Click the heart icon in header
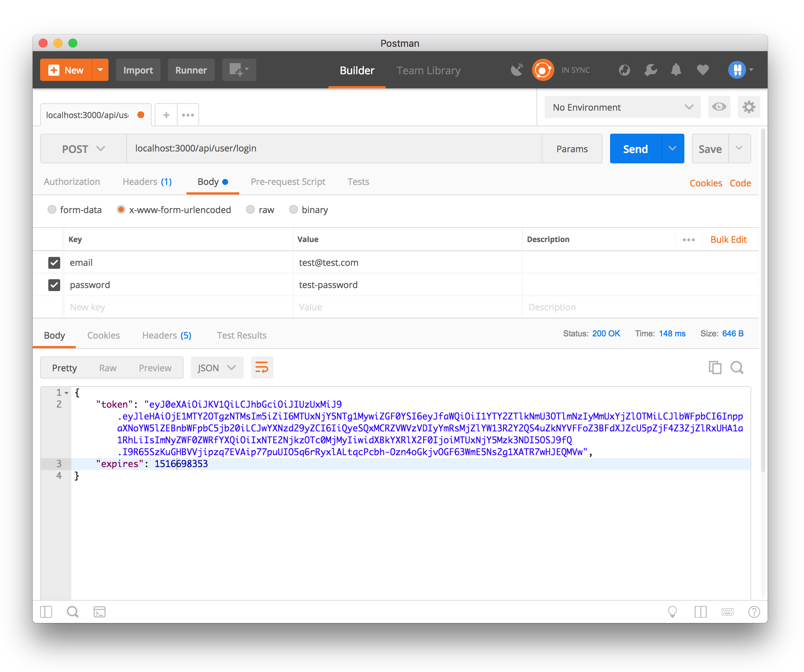The width and height of the screenshot is (804, 672). click(703, 70)
